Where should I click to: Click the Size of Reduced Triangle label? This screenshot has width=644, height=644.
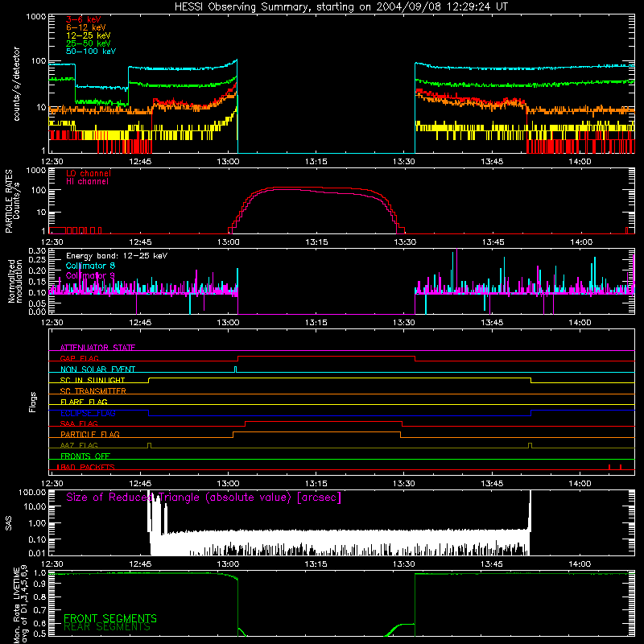204,497
